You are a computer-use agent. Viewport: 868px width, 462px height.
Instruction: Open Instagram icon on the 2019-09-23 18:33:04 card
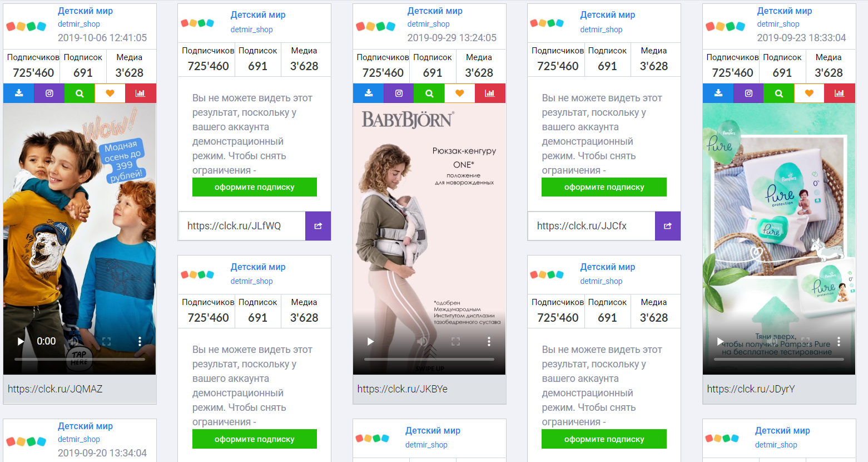pos(748,94)
